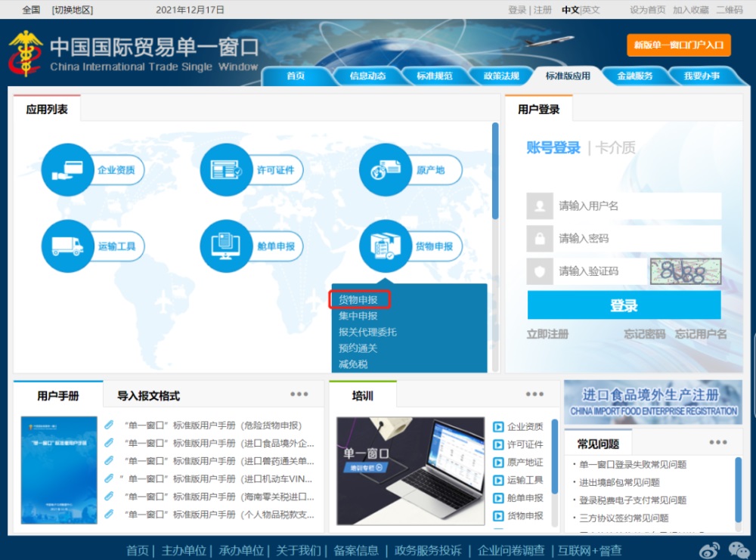The height and width of the screenshot is (560, 756).
Task: Click 注册 link in top bar
Action: (542, 10)
